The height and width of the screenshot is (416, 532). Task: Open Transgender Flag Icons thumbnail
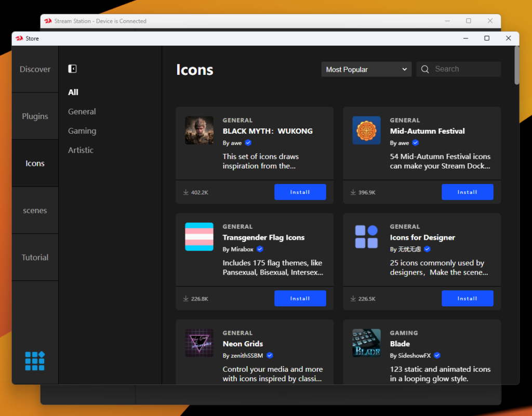click(x=199, y=237)
